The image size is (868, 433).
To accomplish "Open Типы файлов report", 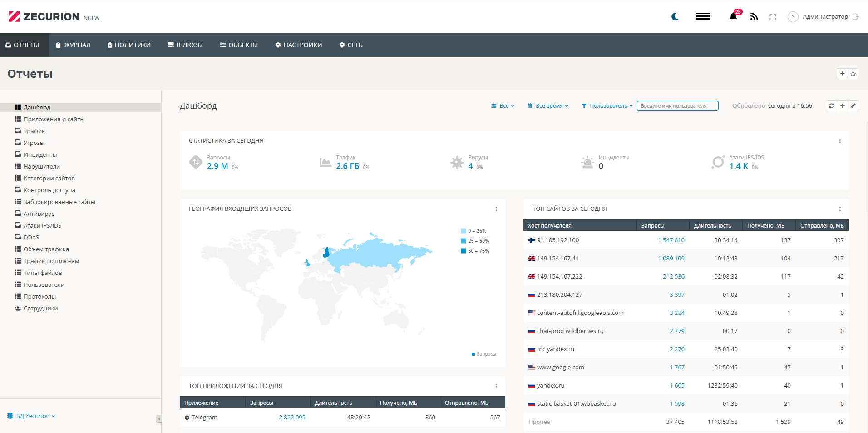I will (x=42, y=273).
